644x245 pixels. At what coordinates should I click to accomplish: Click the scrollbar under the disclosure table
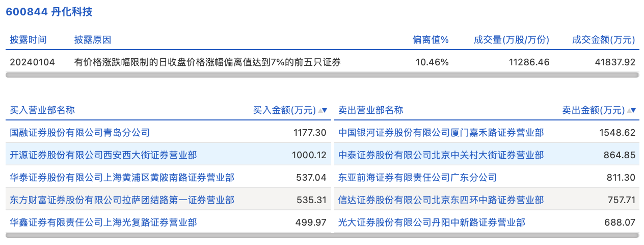click(x=322, y=75)
